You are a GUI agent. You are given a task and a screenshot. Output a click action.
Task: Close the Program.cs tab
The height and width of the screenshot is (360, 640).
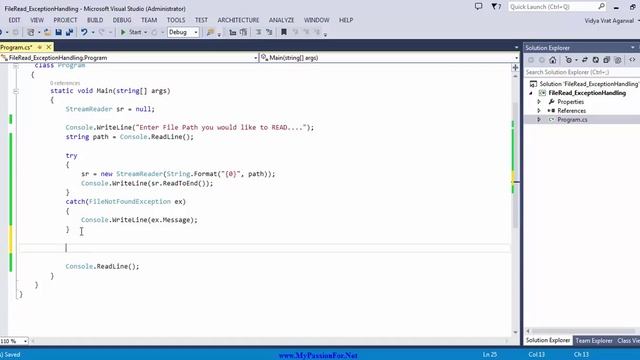coord(49,47)
